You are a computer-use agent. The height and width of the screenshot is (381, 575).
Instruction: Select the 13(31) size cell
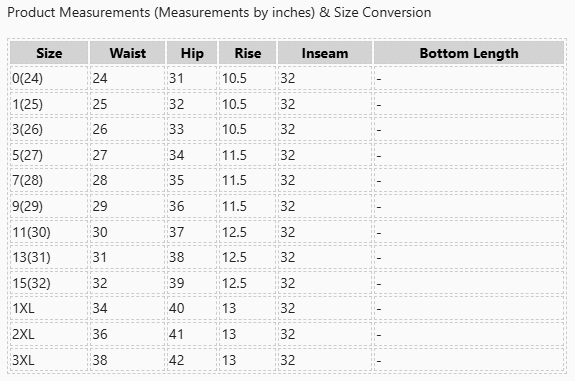(x=49, y=257)
